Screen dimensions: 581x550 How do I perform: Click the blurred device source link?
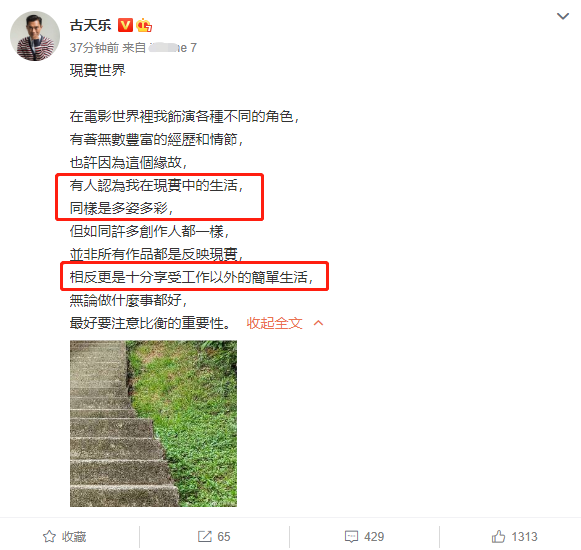(173, 48)
